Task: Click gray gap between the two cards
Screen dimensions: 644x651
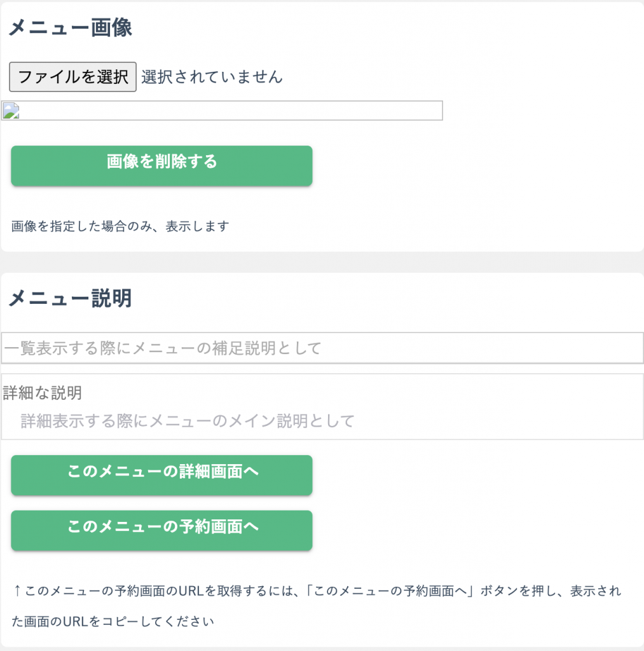Action: pyautogui.click(x=322, y=262)
